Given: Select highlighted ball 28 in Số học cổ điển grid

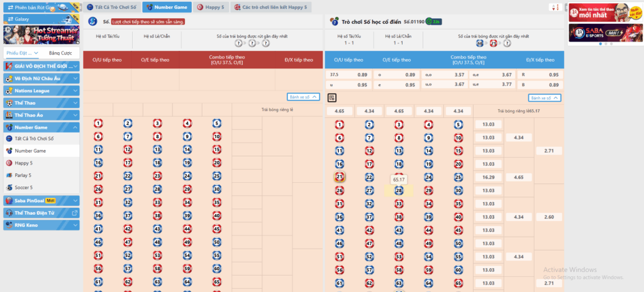Looking at the screenshot, I should tap(398, 191).
